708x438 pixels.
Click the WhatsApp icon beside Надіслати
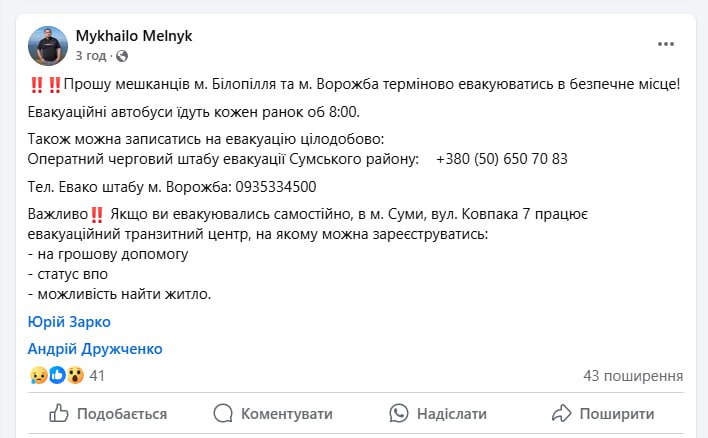400,413
